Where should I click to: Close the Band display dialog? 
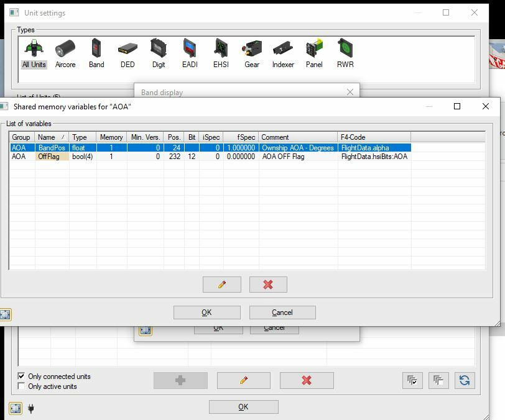[350, 93]
